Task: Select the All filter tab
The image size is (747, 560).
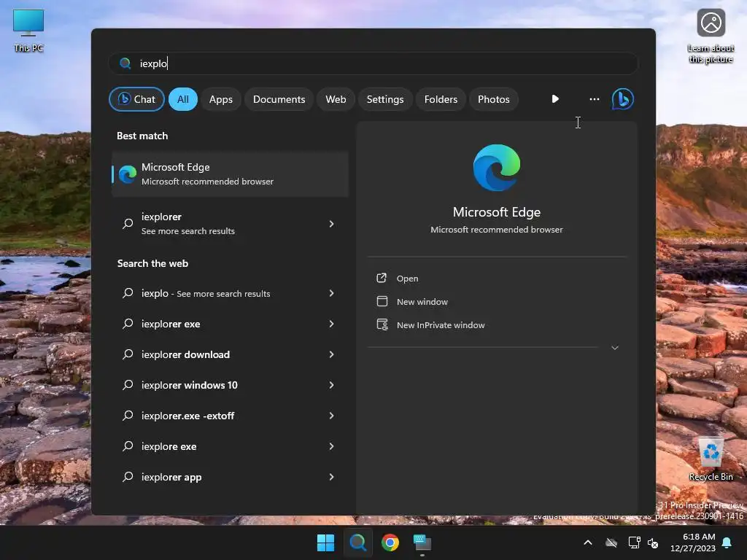Action: pos(183,99)
